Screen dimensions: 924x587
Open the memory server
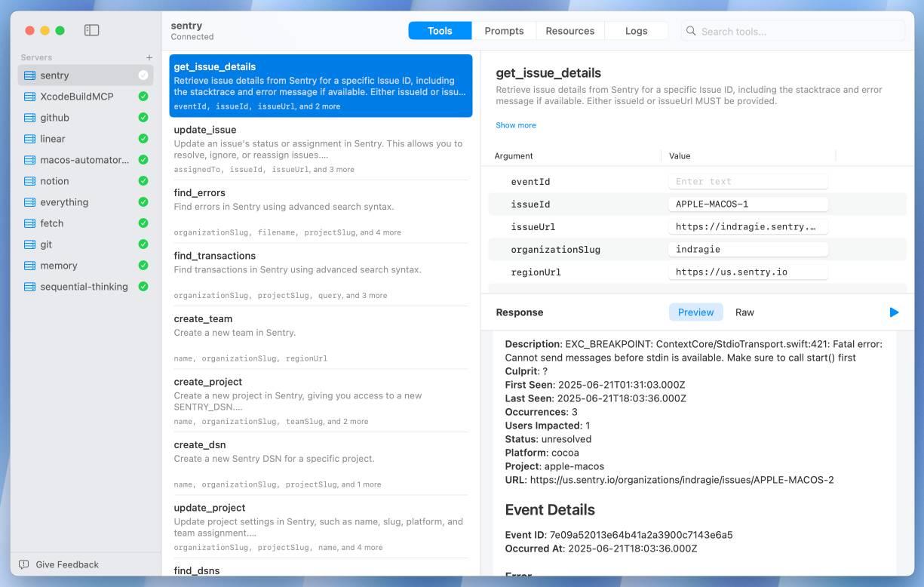[58, 265]
